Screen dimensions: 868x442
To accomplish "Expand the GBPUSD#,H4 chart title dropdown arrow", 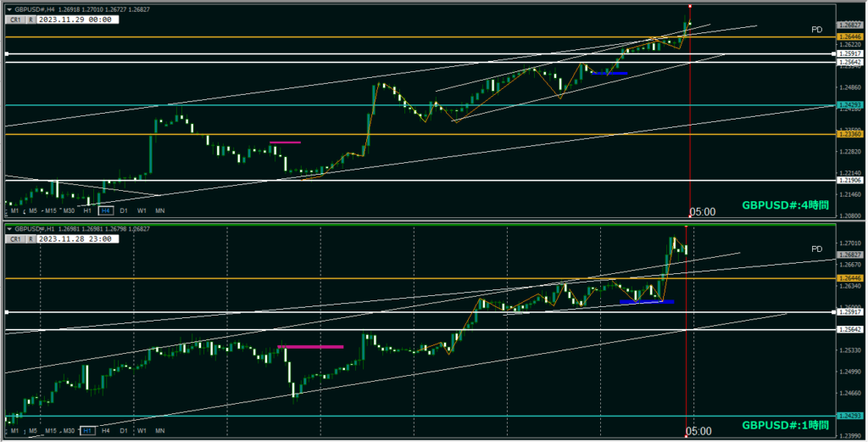I will [8, 9].
